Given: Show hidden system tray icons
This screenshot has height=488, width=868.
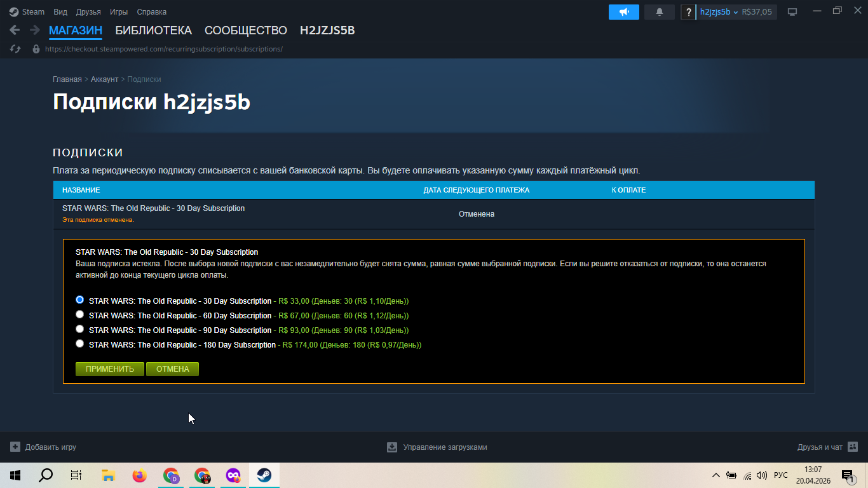Looking at the screenshot, I should click(716, 475).
